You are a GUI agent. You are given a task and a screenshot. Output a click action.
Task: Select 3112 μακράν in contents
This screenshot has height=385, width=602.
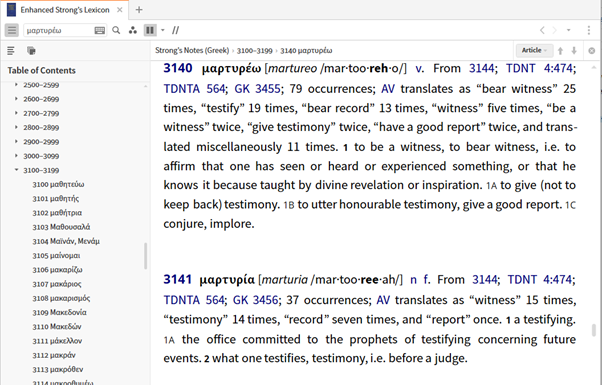tap(54, 355)
